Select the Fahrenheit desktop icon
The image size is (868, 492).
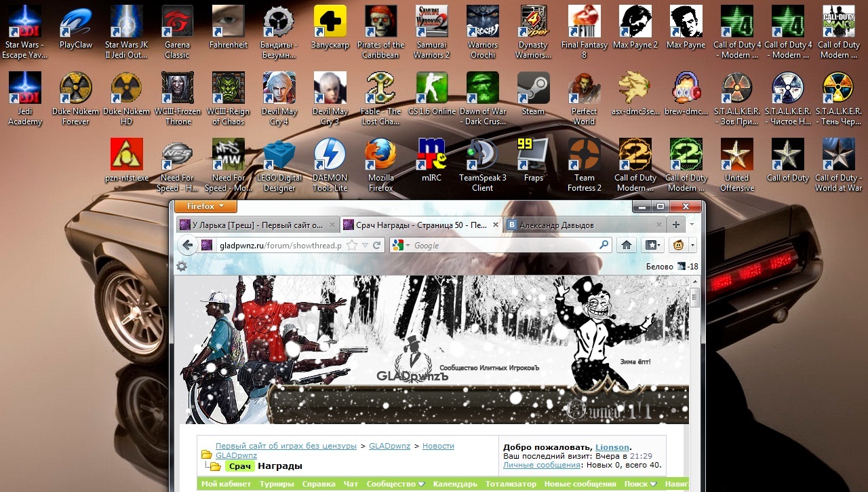229,28
